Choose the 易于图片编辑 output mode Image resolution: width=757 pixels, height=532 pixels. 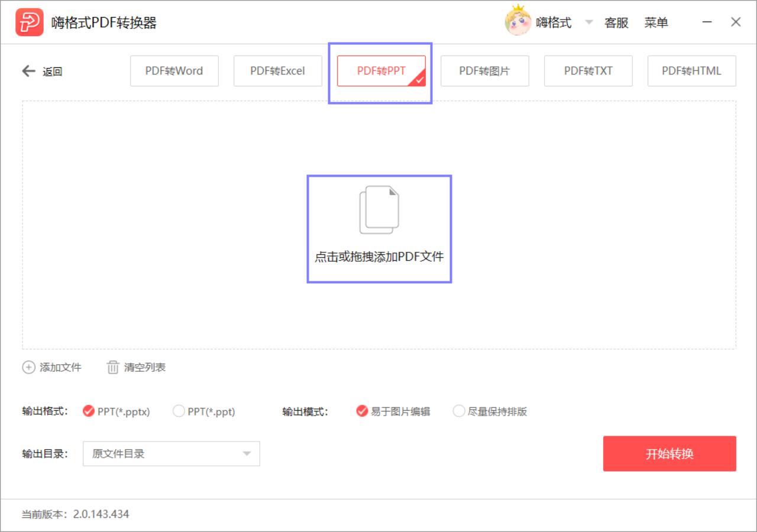(393, 411)
